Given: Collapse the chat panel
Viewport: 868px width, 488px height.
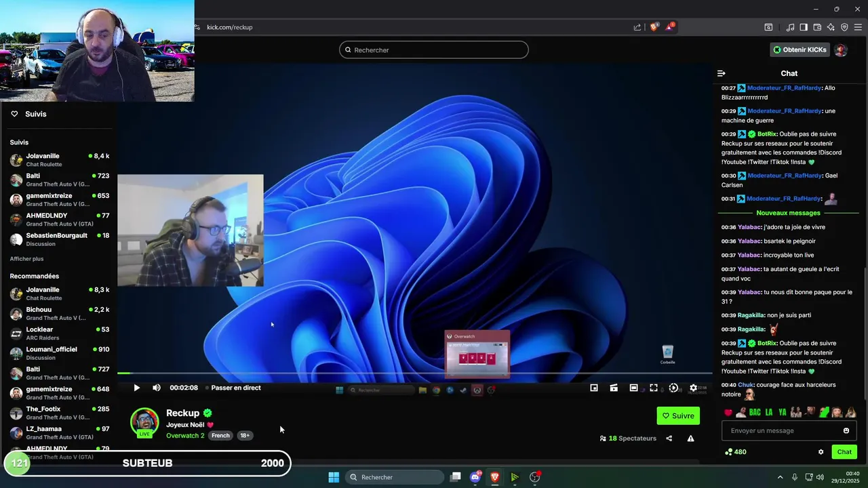Looking at the screenshot, I should [x=722, y=73].
